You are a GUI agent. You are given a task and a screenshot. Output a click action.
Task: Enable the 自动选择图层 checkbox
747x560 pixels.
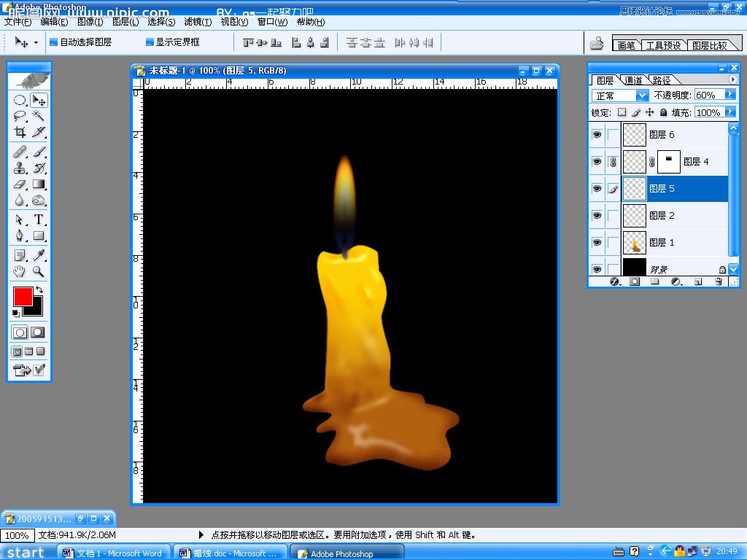(53, 42)
